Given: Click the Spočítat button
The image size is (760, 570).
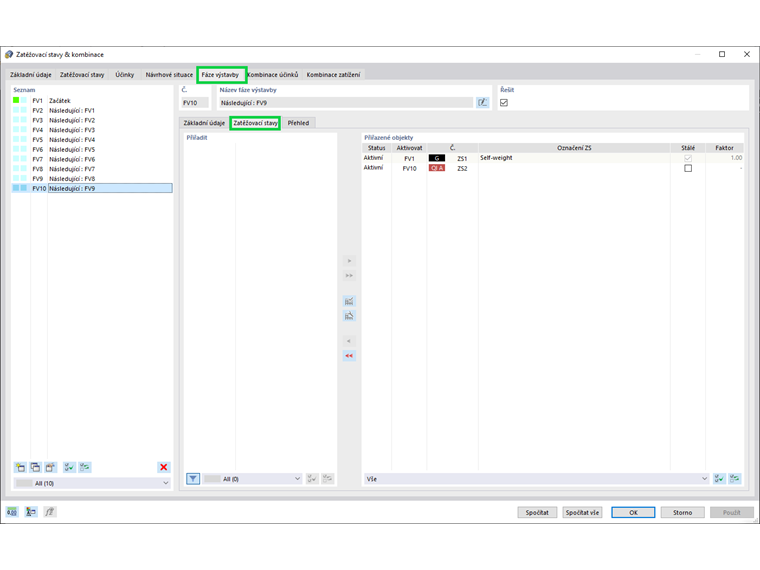Looking at the screenshot, I should pyautogui.click(x=537, y=512).
